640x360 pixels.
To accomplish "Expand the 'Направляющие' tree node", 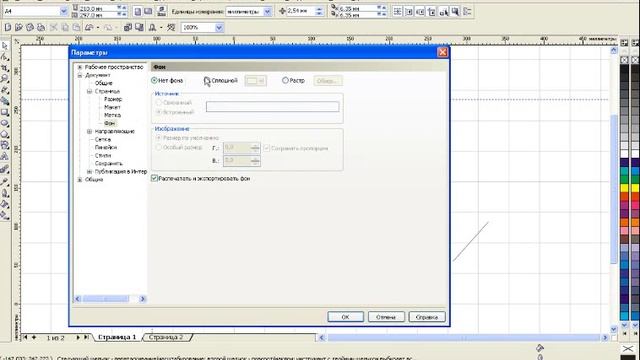I will 89,131.
